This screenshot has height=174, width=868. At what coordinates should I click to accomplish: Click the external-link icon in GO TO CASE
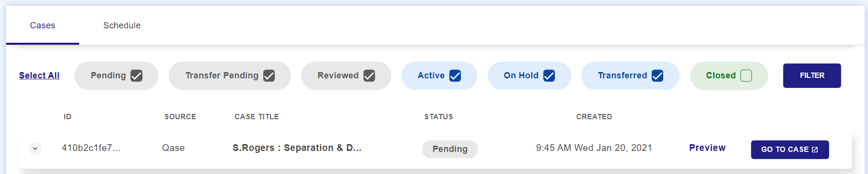point(815,149)
